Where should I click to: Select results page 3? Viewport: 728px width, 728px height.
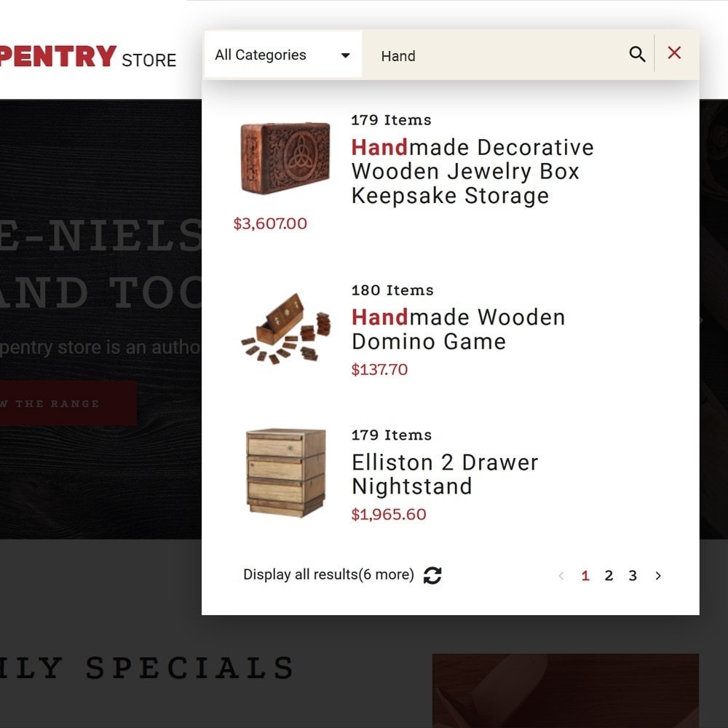pyautogui.click(x=633, y=576)
